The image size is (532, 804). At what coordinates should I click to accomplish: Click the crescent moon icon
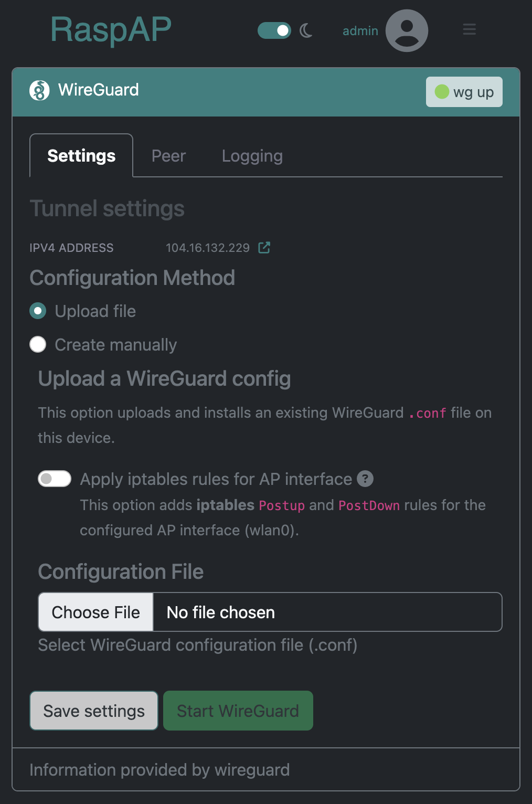[x=306, y=30]
